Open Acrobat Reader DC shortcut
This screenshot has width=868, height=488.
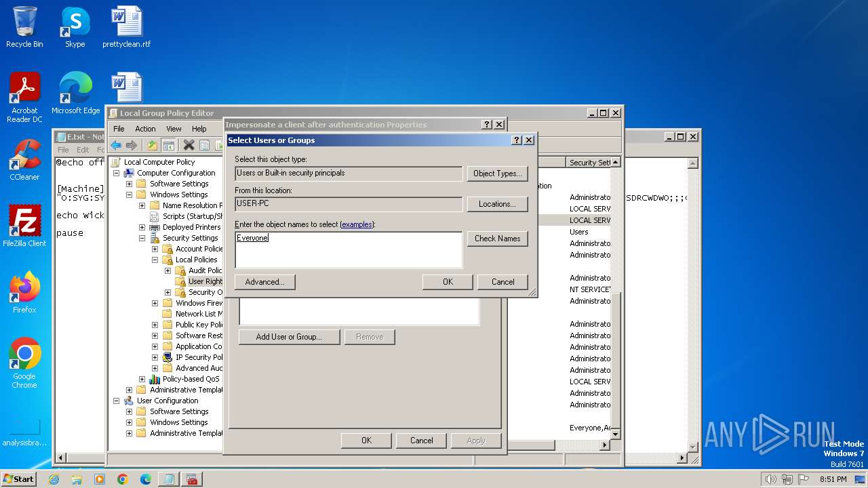[24, 98]
